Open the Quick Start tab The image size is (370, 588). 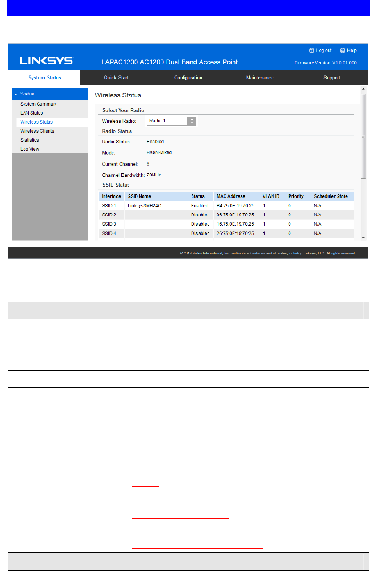click(116, 78)
